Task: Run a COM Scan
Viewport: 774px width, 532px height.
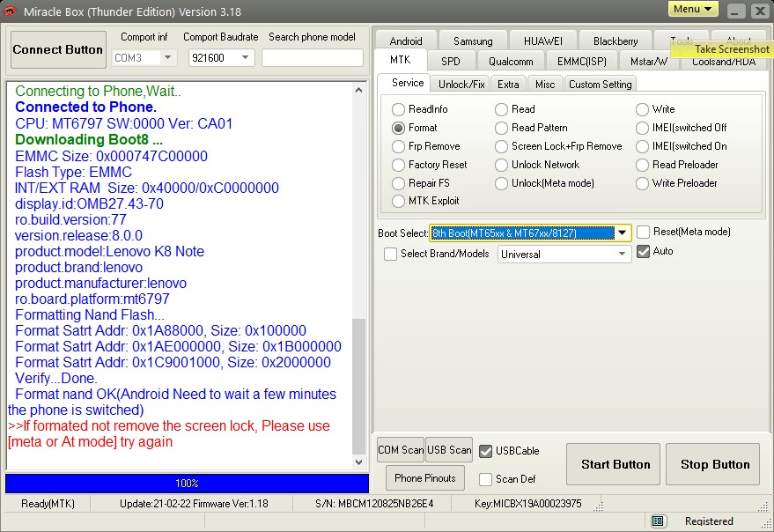Action: [x=401, y=450]
